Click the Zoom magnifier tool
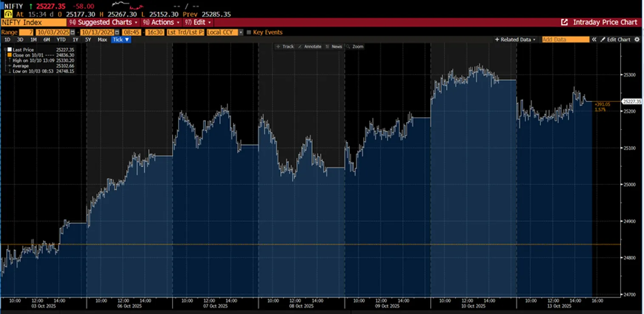 click(x=355, y=46)
